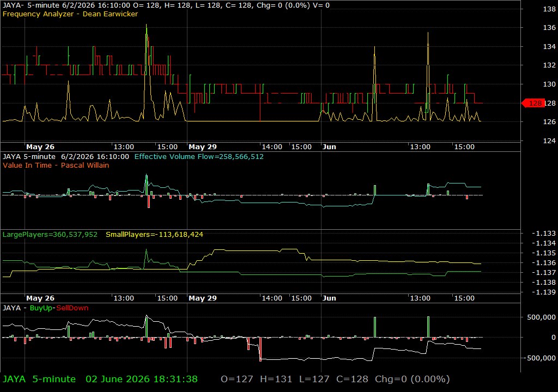Click the 134 price axis label
This screenshot has height=392, width=558.
pos(549,47)
